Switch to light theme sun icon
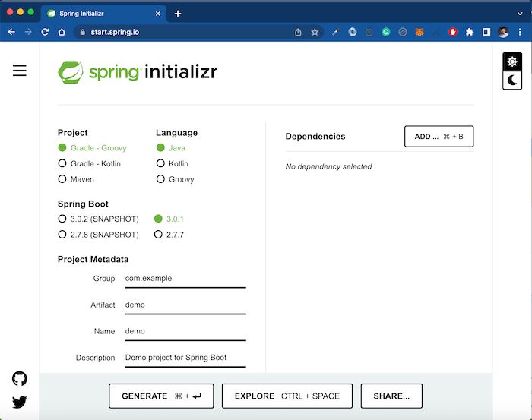The width and height of the screenshot is (532, 420). click(x=512, y=62)
